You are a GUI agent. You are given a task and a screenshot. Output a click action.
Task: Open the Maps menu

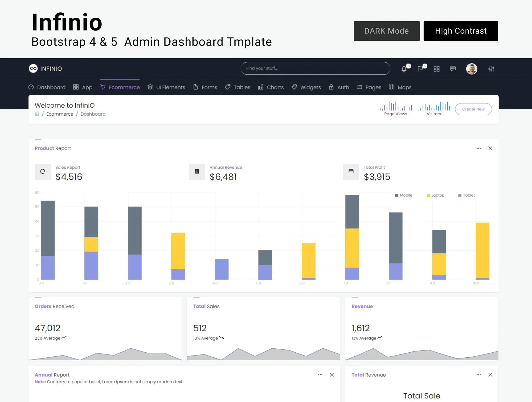(400, 87)
